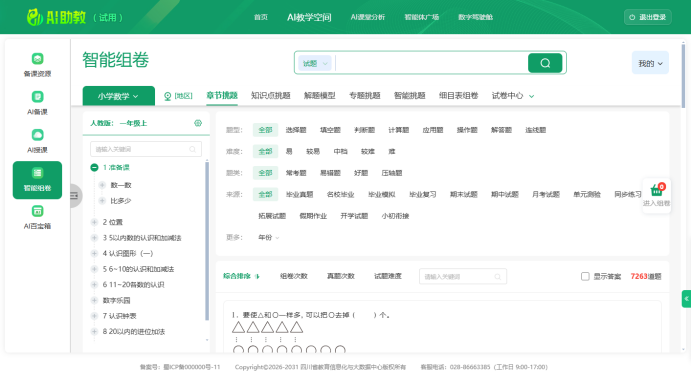
Task: Select 填空题 question type filter
Action: click(330, 130)
